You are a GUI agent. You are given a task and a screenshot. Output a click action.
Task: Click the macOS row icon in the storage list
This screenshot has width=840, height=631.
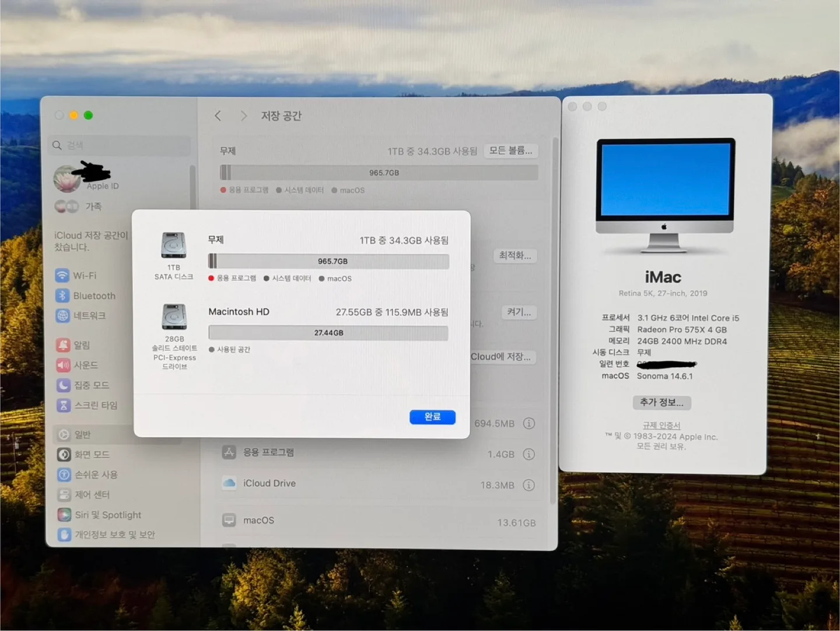[x=229, y=520]
